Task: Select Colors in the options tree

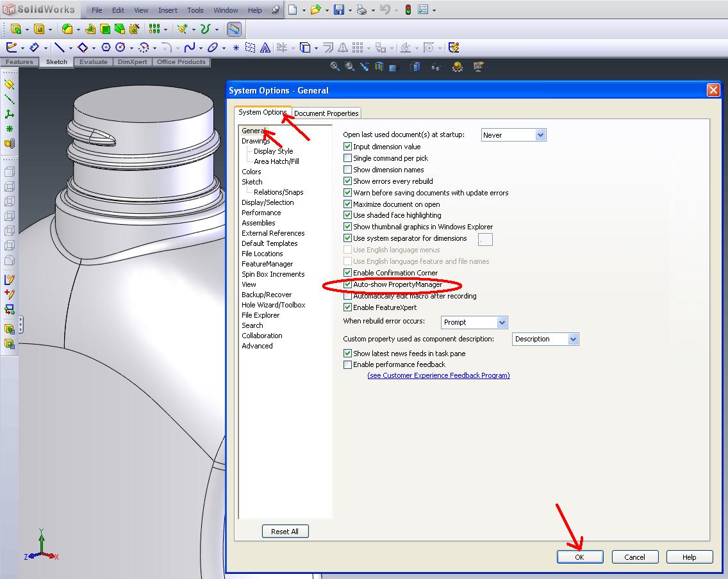Action: tap(251, 171)
